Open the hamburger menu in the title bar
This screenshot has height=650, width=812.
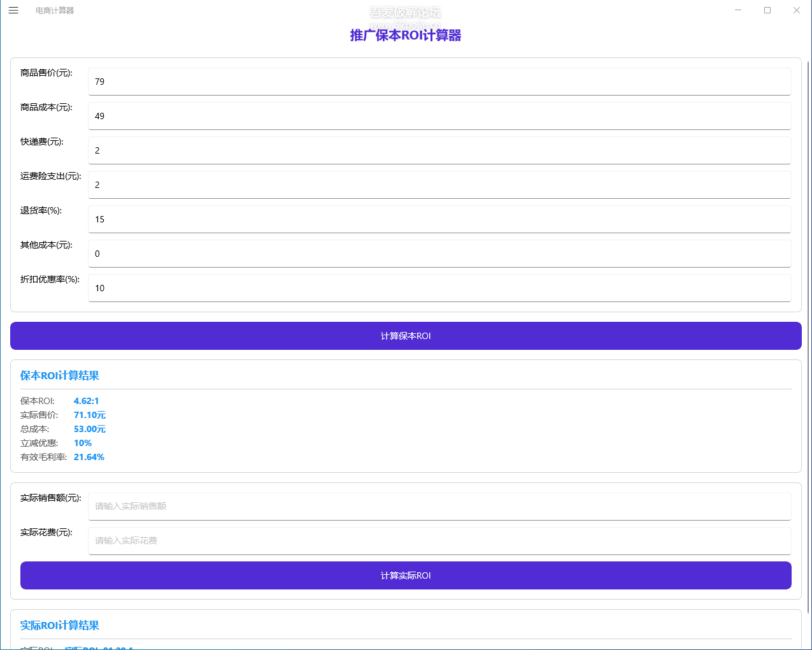(x=13, y=10)
